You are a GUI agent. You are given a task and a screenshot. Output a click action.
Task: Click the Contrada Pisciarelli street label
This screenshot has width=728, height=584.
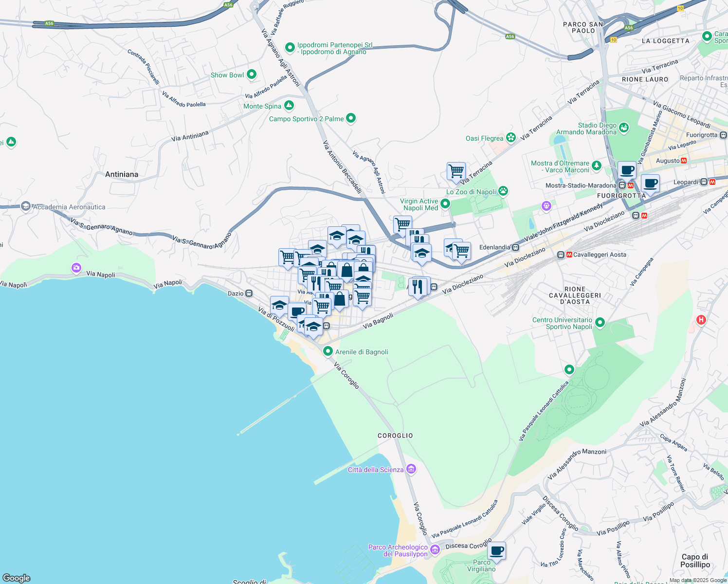pyautogui.click(x=144, y=67)
